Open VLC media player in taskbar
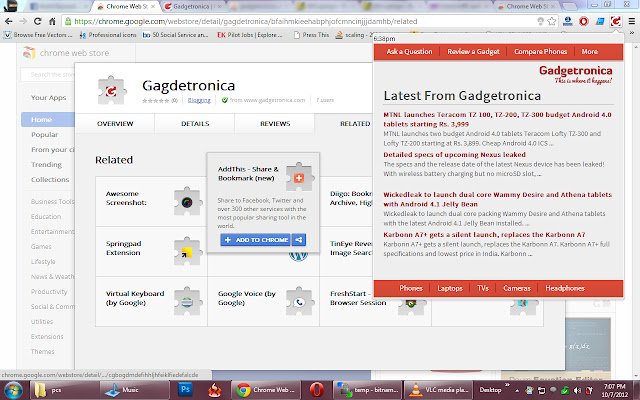Image resolution: width=640 pixels, height=400 pixels. 438,390
